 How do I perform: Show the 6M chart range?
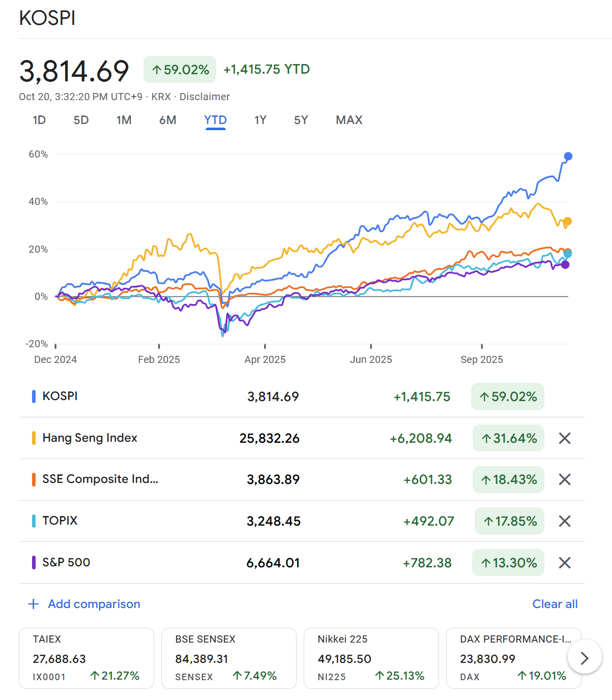coord(167,120)
